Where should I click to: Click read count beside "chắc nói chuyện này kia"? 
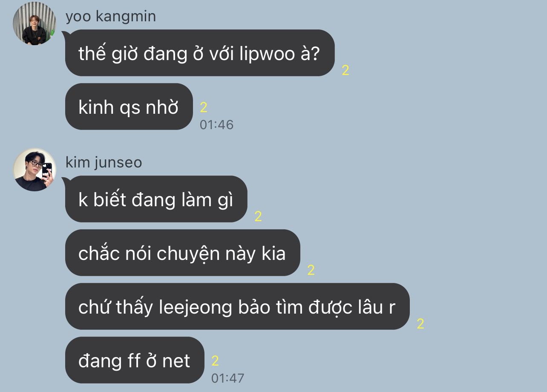click(x=311, y=270)
